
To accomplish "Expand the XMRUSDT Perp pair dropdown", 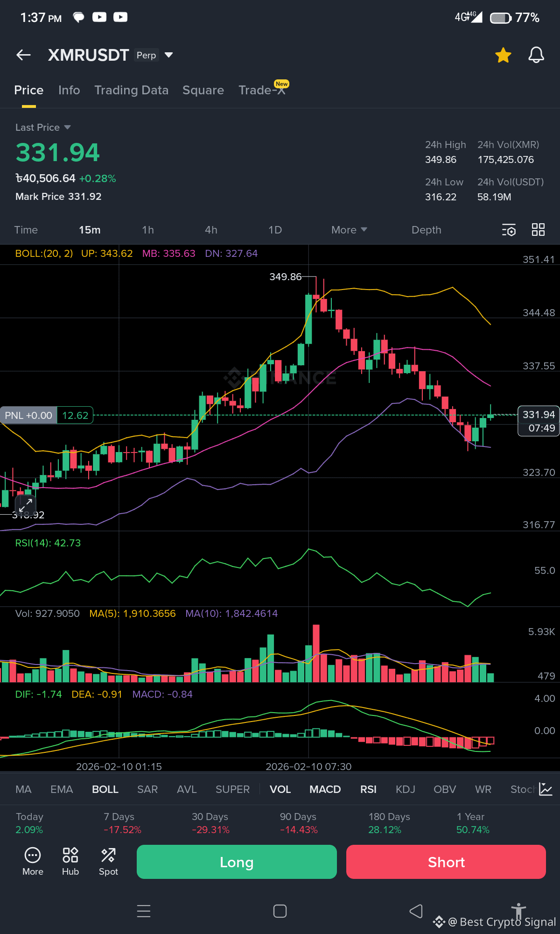I will [x=169, y=55].
